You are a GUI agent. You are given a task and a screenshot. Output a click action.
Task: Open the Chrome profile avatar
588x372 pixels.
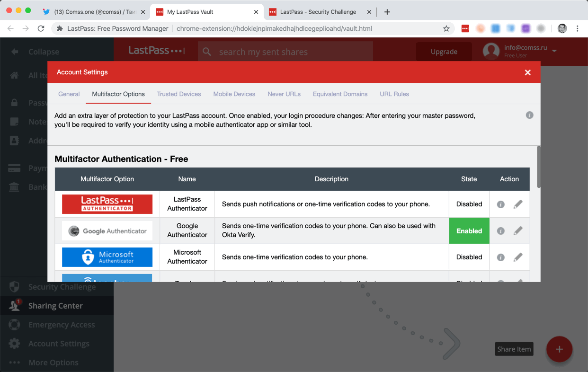562,28
